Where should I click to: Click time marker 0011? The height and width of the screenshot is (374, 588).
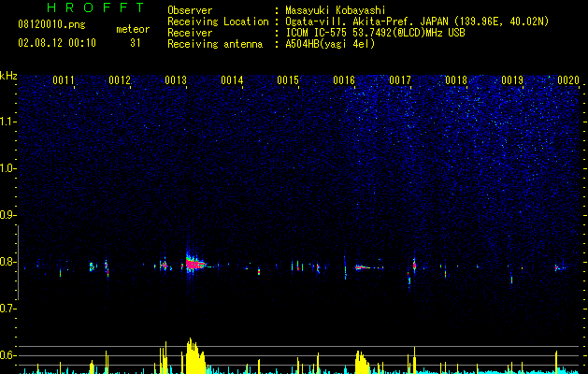pos(64,80)
